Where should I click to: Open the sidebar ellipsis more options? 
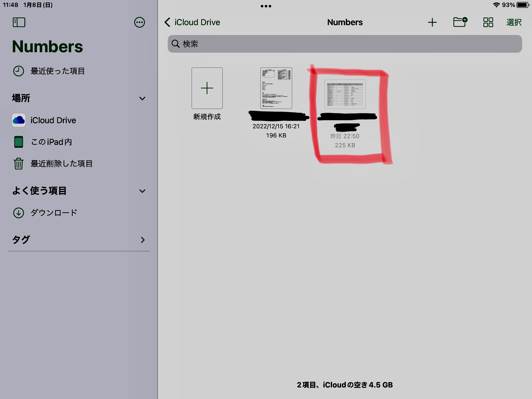(x=139, y=22)
